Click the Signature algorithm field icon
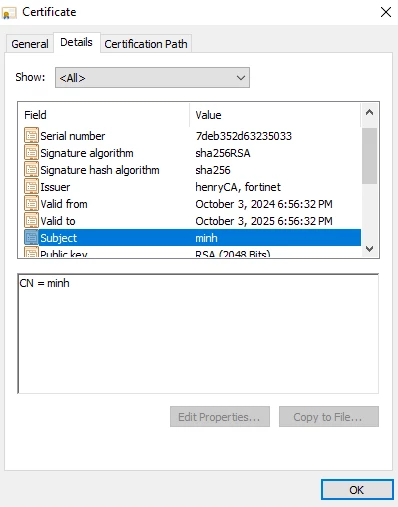The height and width of the screenshot is (507, 398). click(x=31, y=153)
